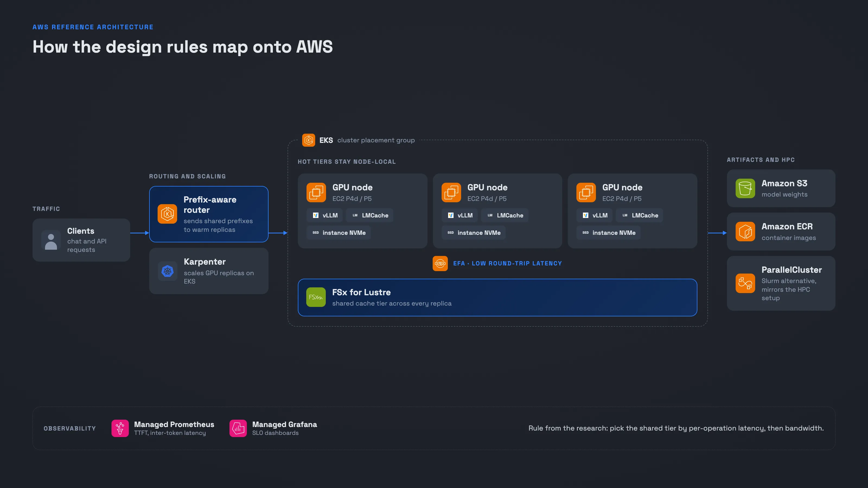
Task: Click instance NVMe chip in middle GPU node
Action: tap(474, 233)
